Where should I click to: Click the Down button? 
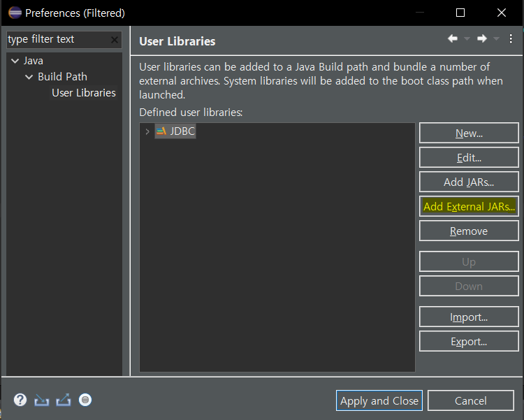point(469,286)
